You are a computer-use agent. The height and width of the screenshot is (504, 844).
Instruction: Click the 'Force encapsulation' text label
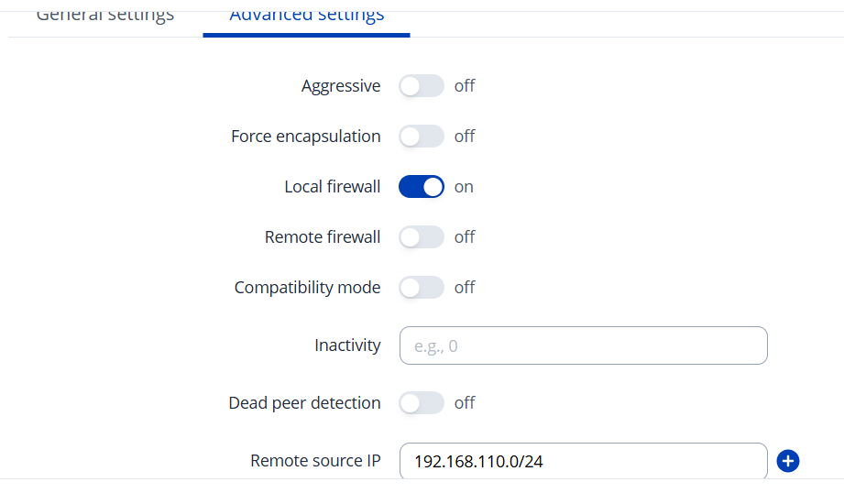pyautogui.click(x=305, y=137)
